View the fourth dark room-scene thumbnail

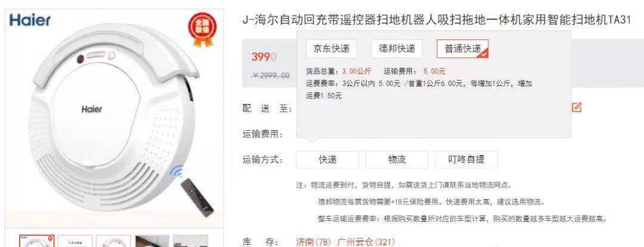pos(152,241)
